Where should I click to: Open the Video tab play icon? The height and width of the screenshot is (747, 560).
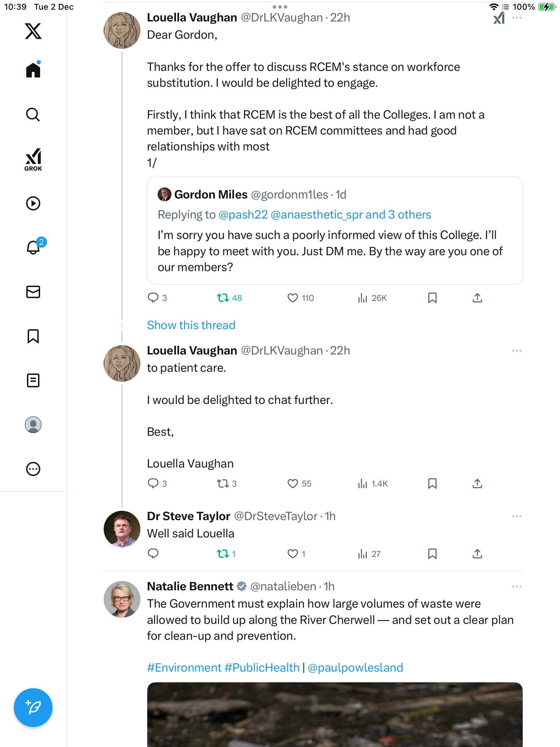tap(33, 203)
